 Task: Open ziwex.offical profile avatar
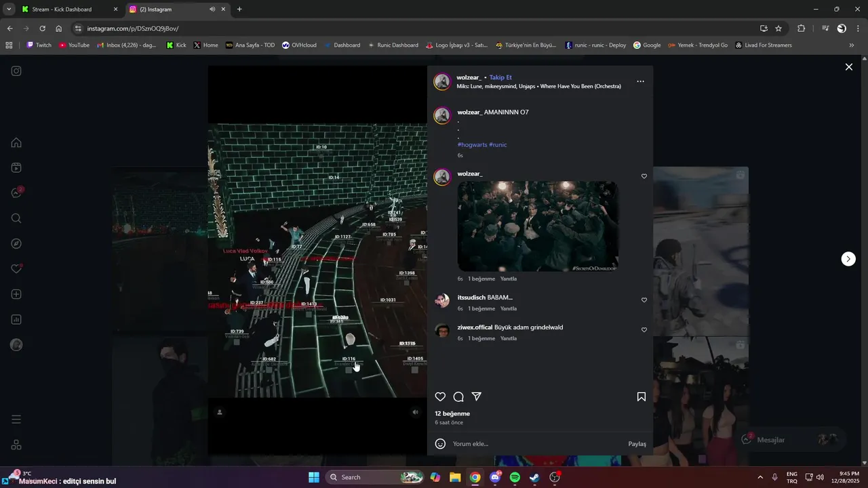442,330
